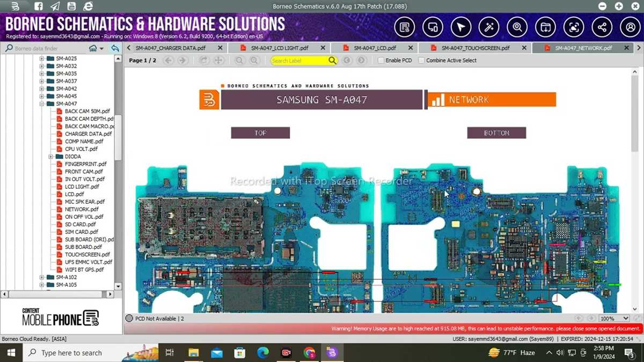Open the 100% zoom dropdown
644x362 pixels.
(614, 319)
